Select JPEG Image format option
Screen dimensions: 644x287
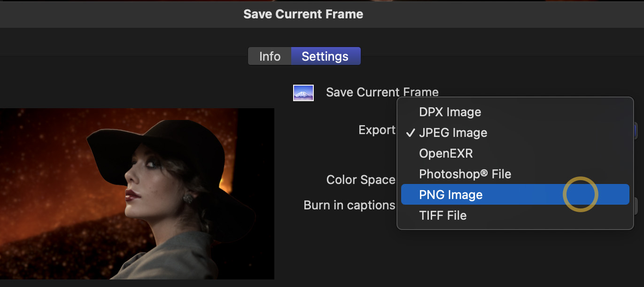tap(453, 133)
